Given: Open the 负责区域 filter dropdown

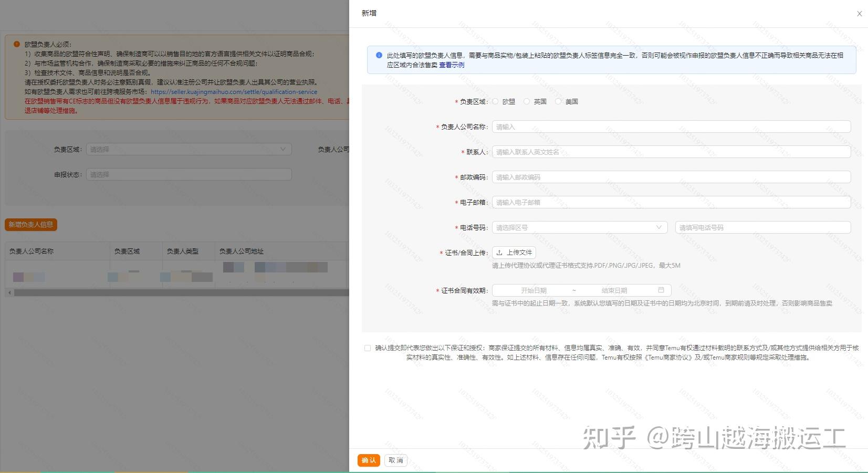Looking at the screenshot, I should [x=189, y=149].
